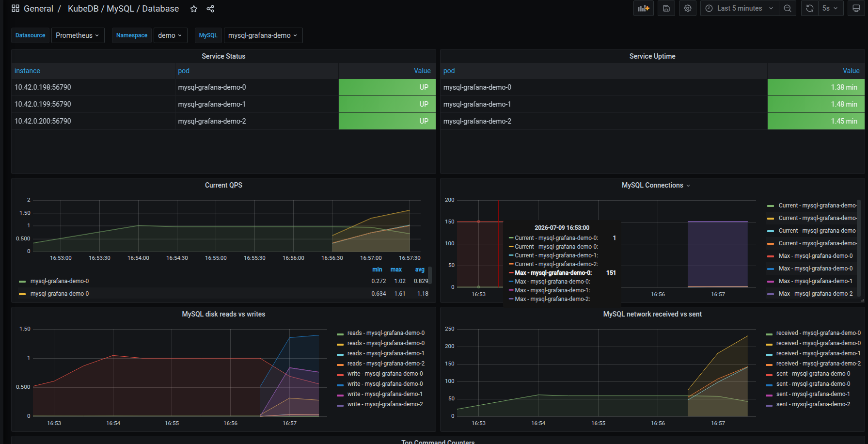868x444 pixels.
Task: Sort Service Status by pod column
Action: coord(184,71)
